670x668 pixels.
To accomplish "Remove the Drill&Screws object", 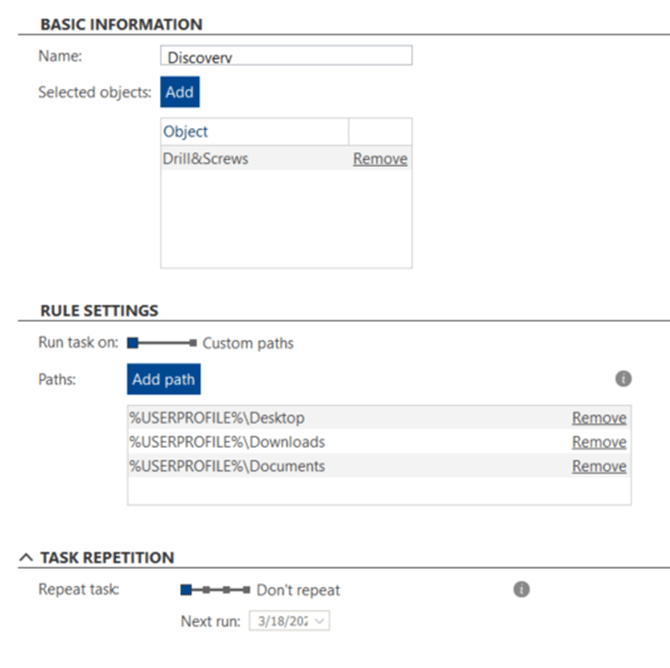I will pos(380,158).
